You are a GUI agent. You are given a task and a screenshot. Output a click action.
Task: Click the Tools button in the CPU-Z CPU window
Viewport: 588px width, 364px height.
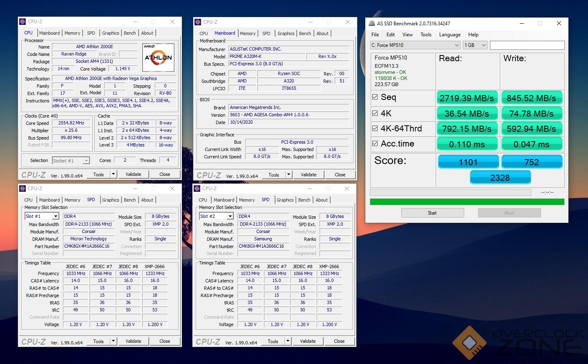tap(98, 174)
